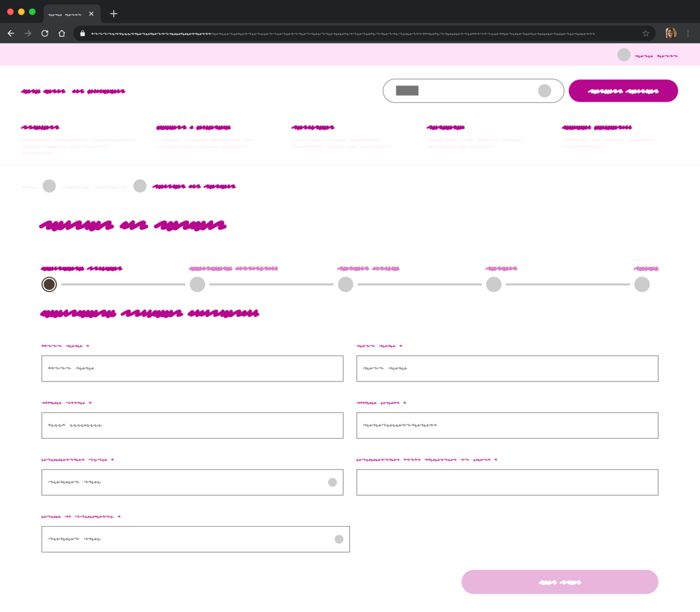Open a new browser tab
Screen dimensions: 700x612
coord(114,13)
